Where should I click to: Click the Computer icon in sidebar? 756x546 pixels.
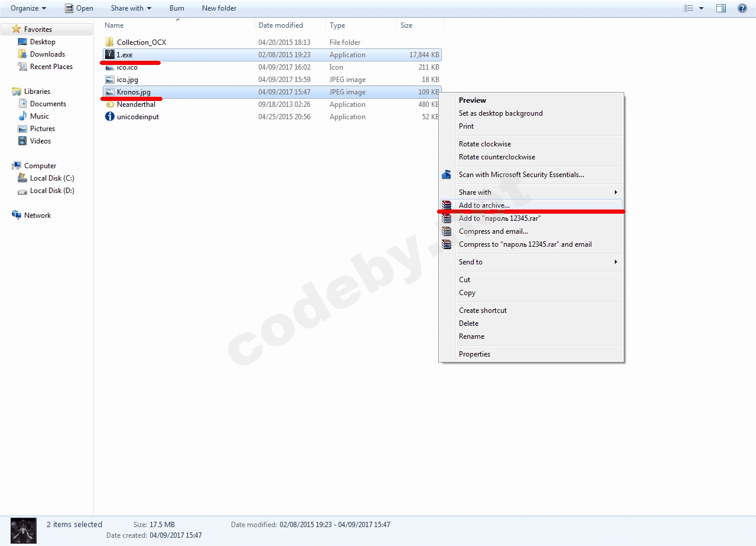17,166
